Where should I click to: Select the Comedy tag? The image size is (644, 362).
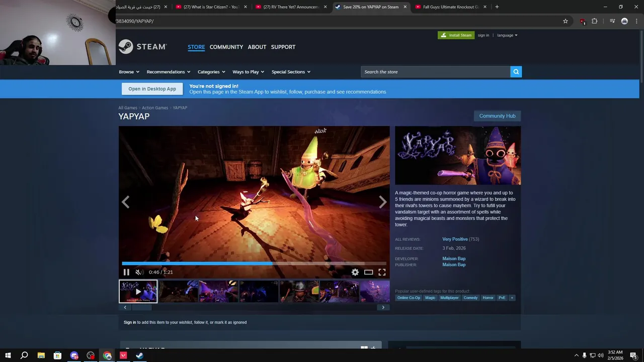click(470, 298)
